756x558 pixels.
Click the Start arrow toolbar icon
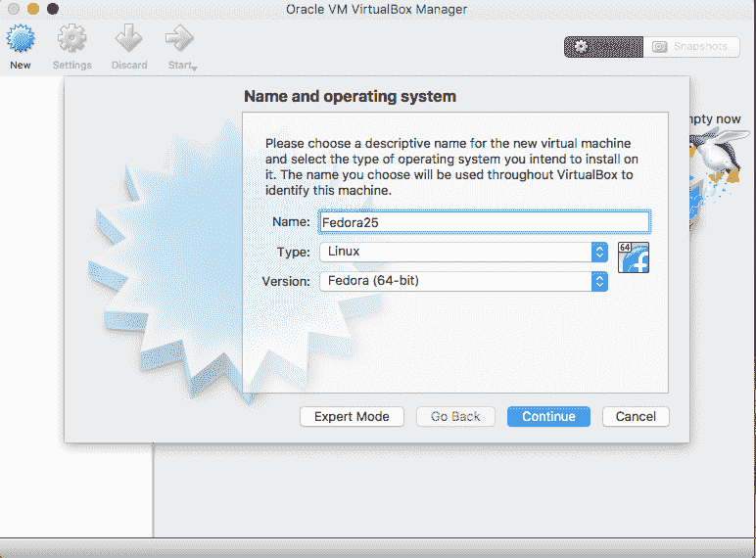point(179,39)
